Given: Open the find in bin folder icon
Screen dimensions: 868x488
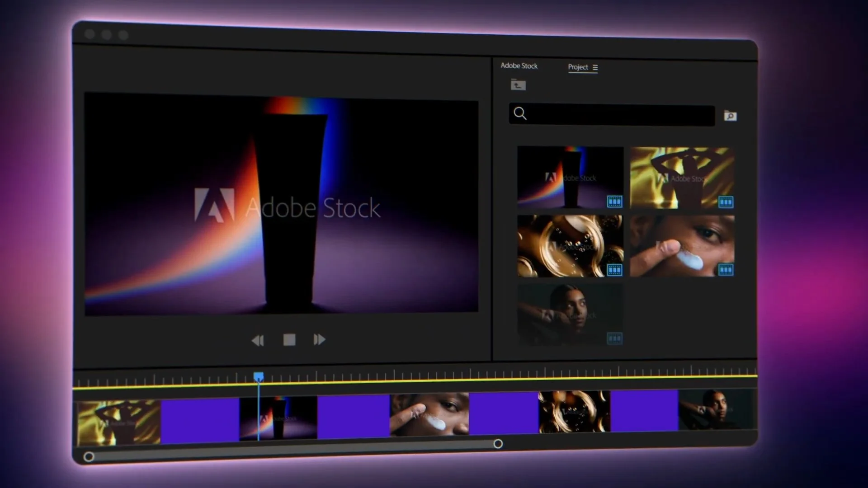Looking at the screenshot, I should tap(730, 116).
